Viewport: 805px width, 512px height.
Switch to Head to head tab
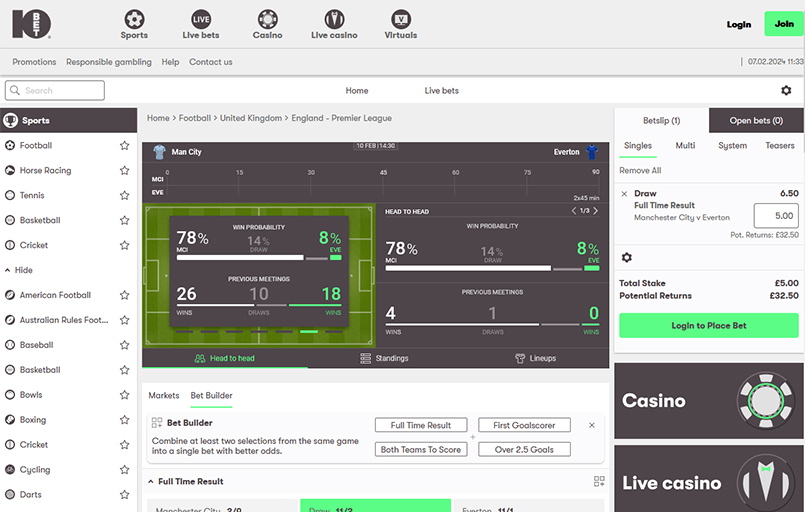click(x=225, y=358)
